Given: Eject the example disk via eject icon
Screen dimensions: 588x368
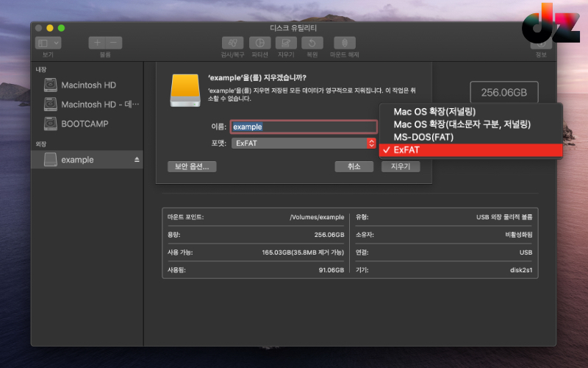Looking at the screenshot, I should tap(137, 160).
